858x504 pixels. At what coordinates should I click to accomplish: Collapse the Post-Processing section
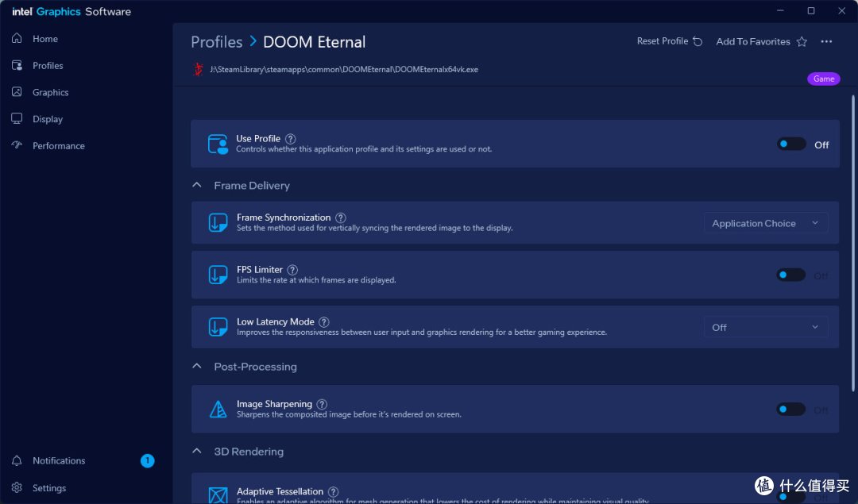pos(197,366)
